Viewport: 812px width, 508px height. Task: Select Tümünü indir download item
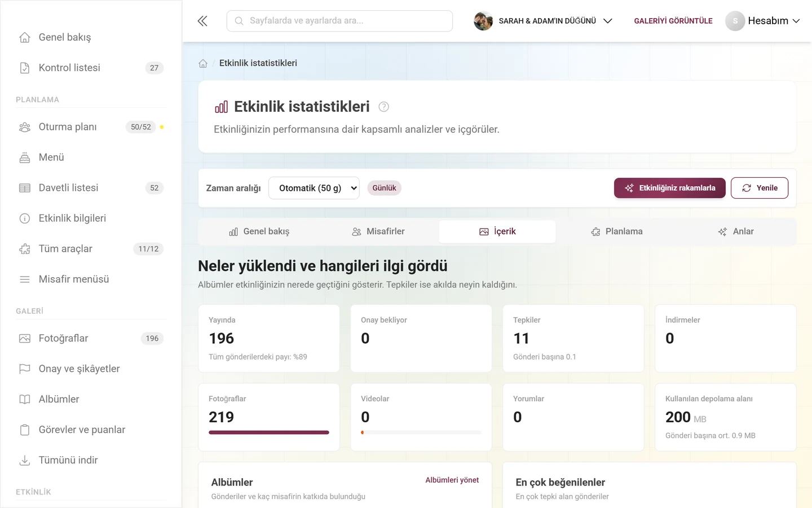91,461
